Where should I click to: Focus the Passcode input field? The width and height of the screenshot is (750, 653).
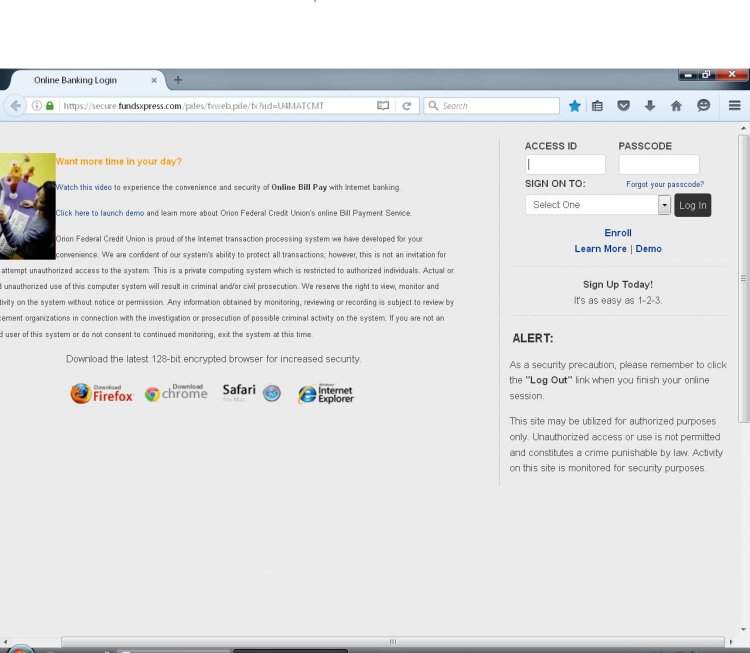click(659, 164)
